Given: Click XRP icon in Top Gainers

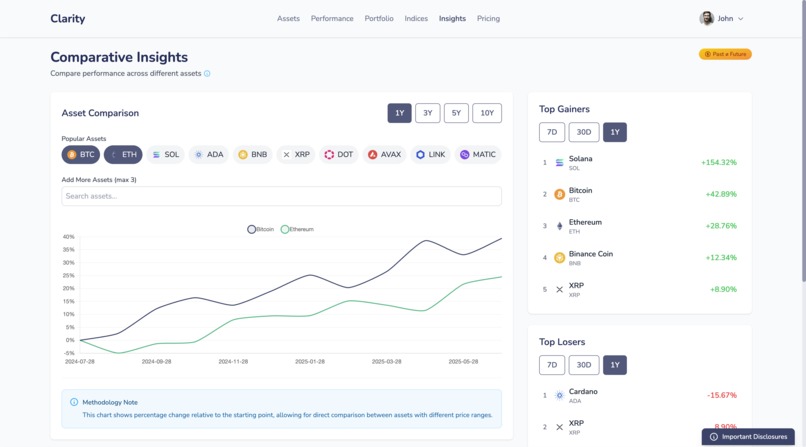Looking at the screenshot, I should point(559,290).
